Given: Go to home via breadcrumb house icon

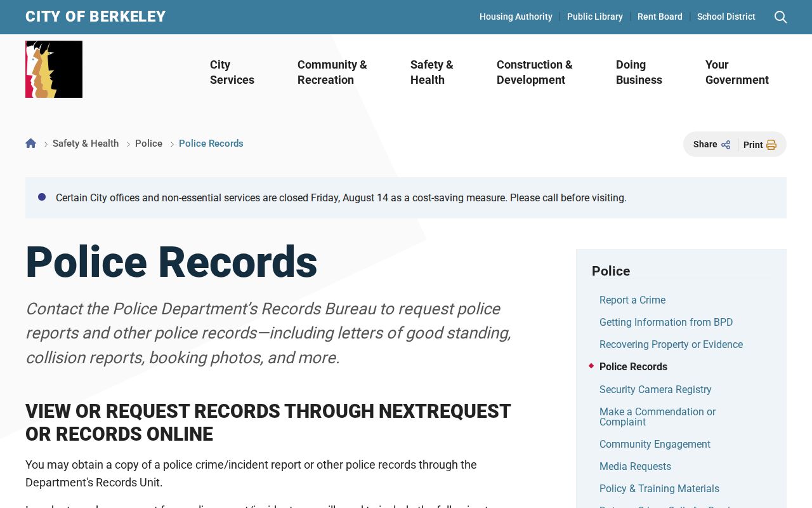Looking at the screenshot, I should [x=31, y=144].
